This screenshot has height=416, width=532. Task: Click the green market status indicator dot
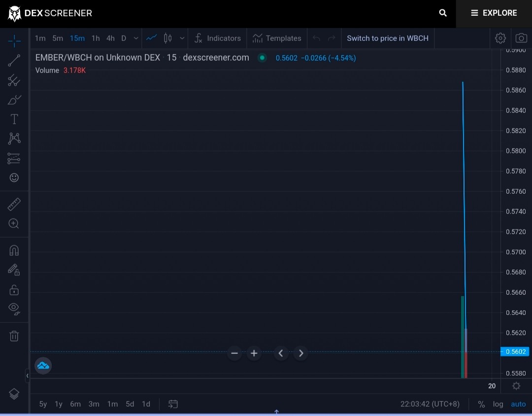tap(262, 58)
